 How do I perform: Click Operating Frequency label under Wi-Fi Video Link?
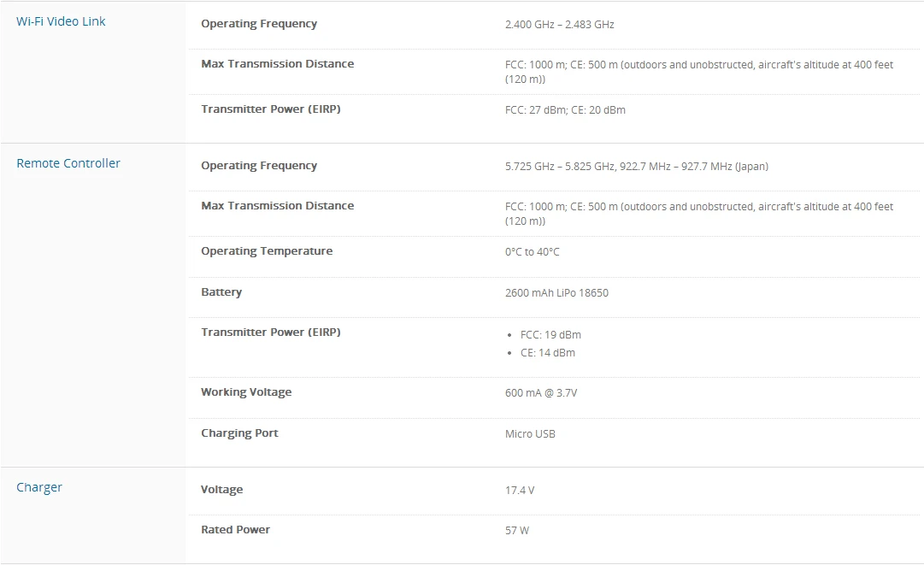click(x=259, y=24)
